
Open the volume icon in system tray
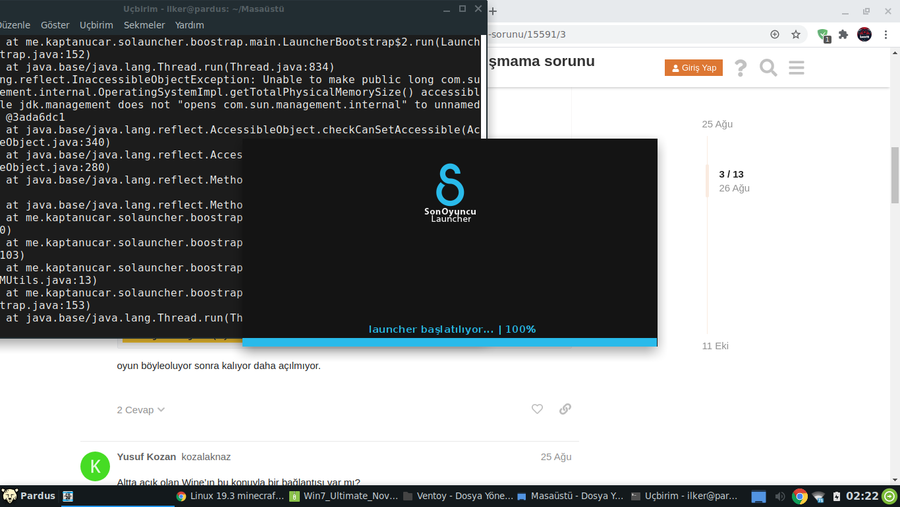(x=779, y=496)
